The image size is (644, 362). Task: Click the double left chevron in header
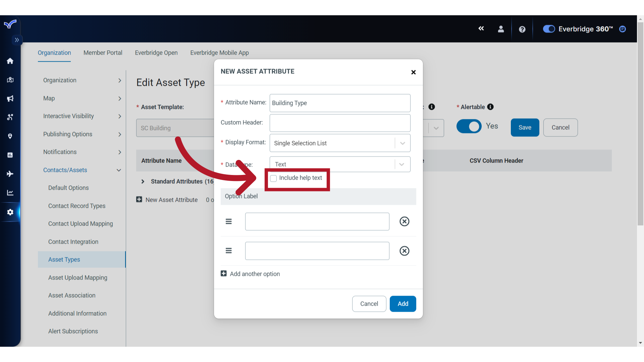pyautogui.click(x=481, y=28)
